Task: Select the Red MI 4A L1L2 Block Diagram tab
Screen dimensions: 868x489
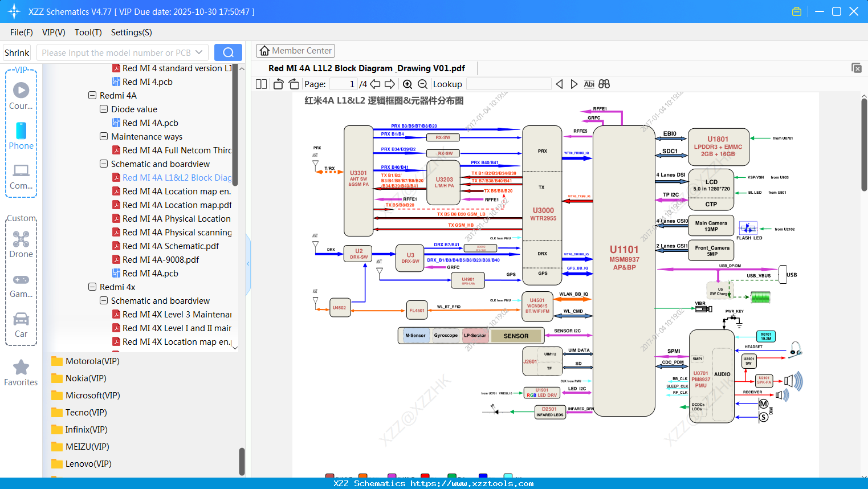Action: 367,68
